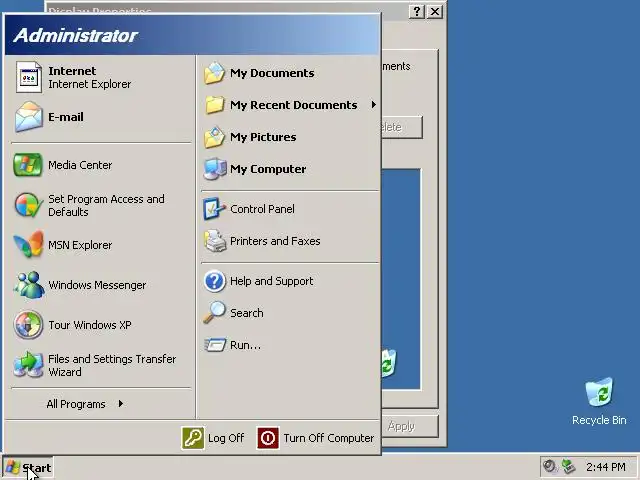Open the Set Program Access and Defaults icon
The width and height of the screenshot is (640, 480).
coord(28,205)
